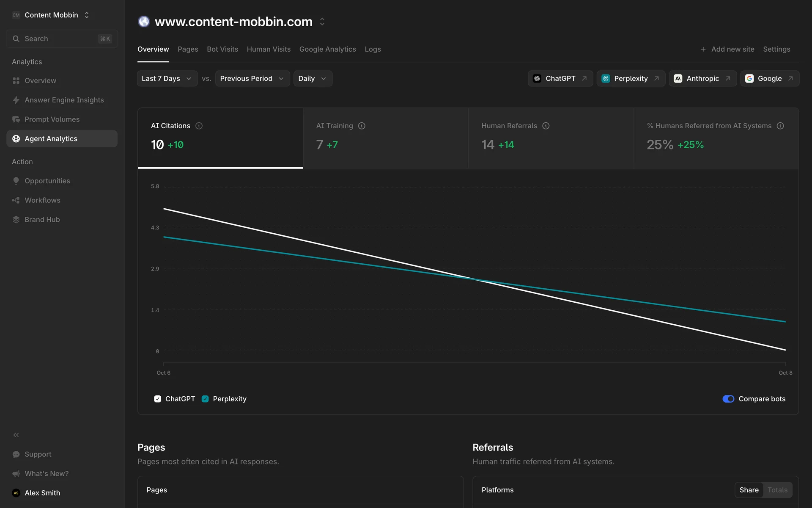Uncheck the Perplexity legend checkbox
Image resolution: width=812 pixels, height=508 pixels.
205,399
